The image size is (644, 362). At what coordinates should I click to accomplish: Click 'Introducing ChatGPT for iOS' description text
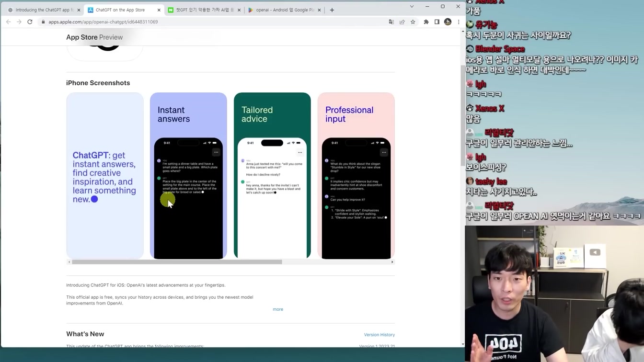[146, 285]
